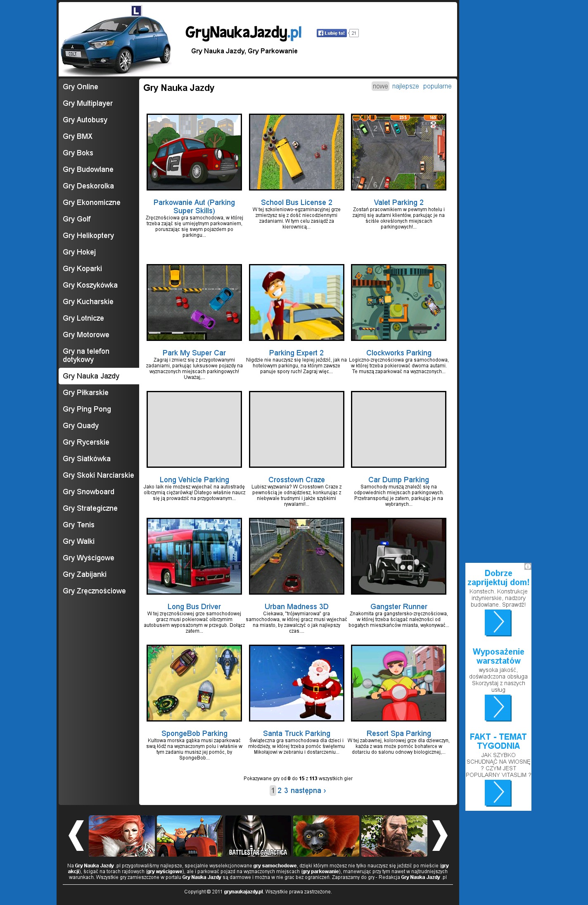Click the Facebook 'Lubię to!' like button
This screenshot has width=588, height=905.
pyautogui.click(x=332, y=33)
